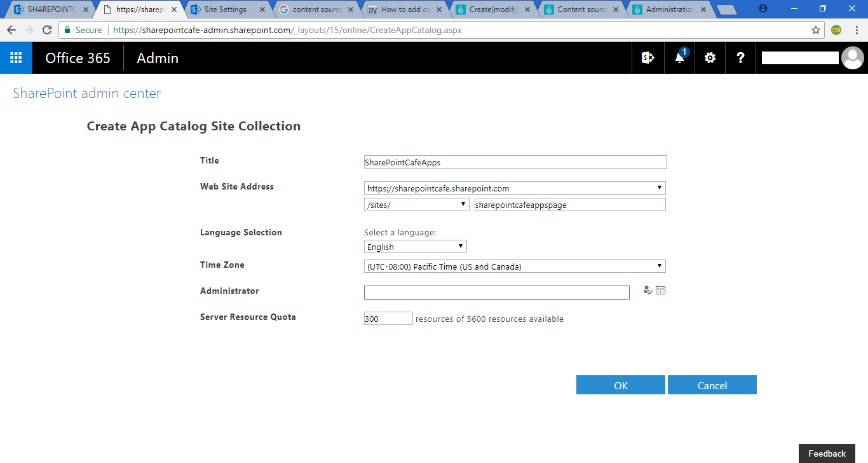Click the SharePoint admin center link
The width and height of the screenshot is (868, 463).
coord(87,93)
